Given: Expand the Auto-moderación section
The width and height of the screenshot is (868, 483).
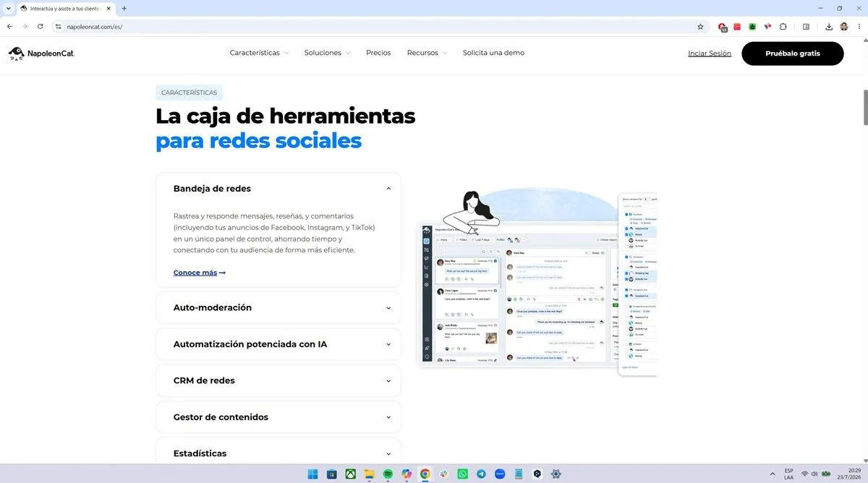Looking at the screenshot, I should 278,307.
